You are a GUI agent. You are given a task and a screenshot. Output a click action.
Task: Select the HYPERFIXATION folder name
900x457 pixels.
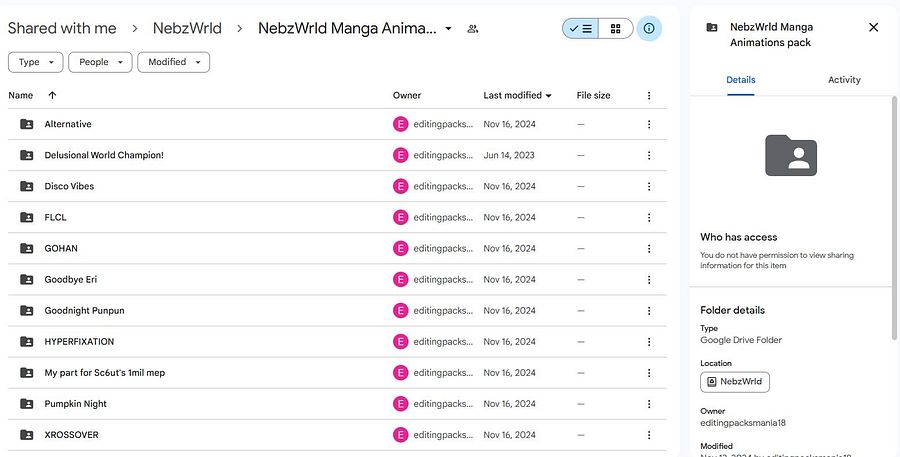[79, 342]
